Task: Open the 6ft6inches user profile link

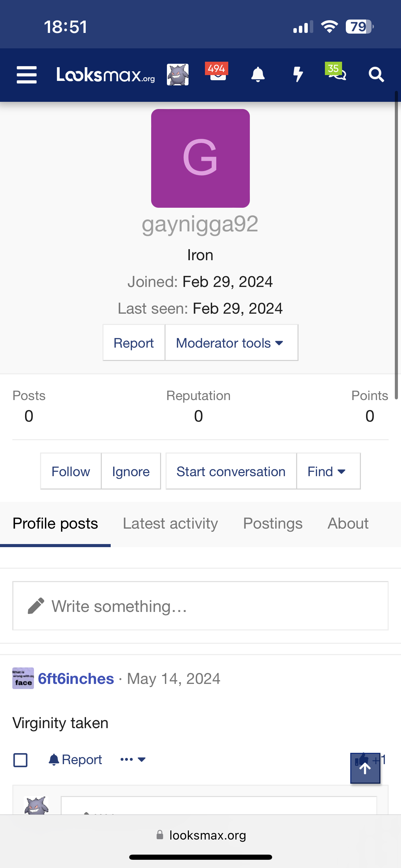Action: point(76,679)
